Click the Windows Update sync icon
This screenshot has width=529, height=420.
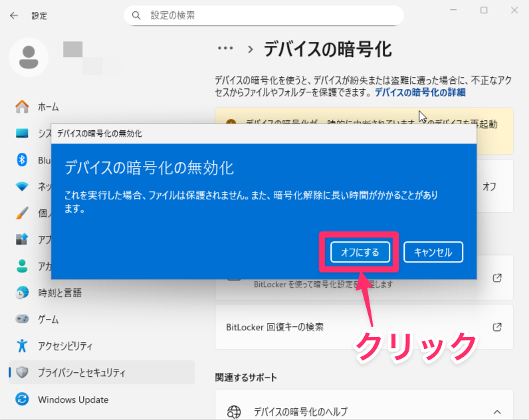point(22,399)
